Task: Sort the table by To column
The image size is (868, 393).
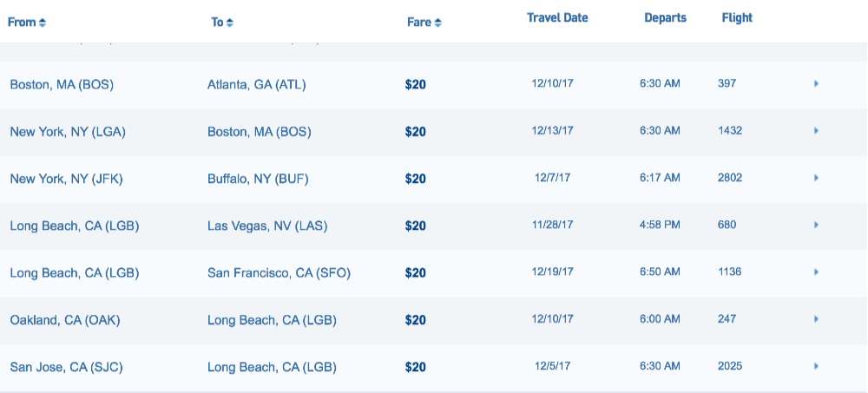Action: click(x=222, y=22)
